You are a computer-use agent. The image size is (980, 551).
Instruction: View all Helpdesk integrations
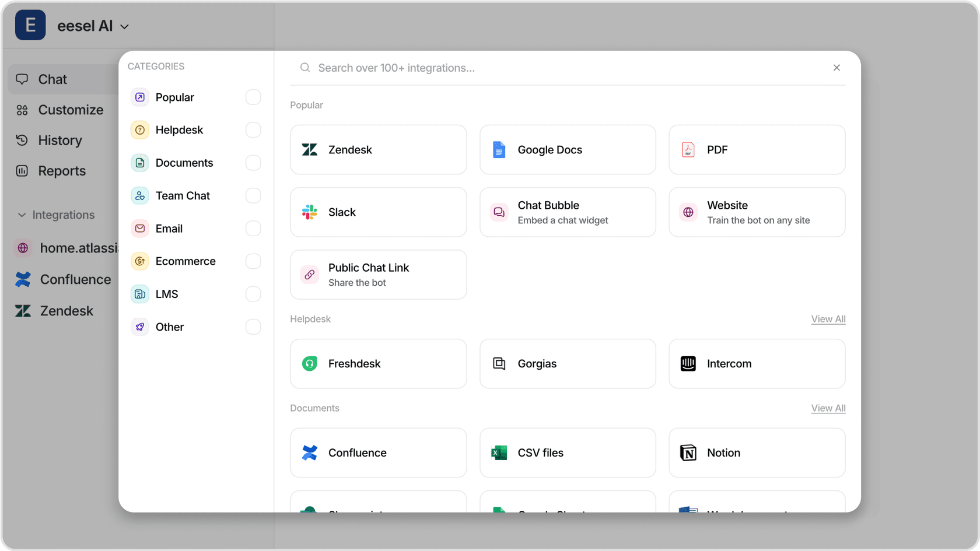(828, 319)
